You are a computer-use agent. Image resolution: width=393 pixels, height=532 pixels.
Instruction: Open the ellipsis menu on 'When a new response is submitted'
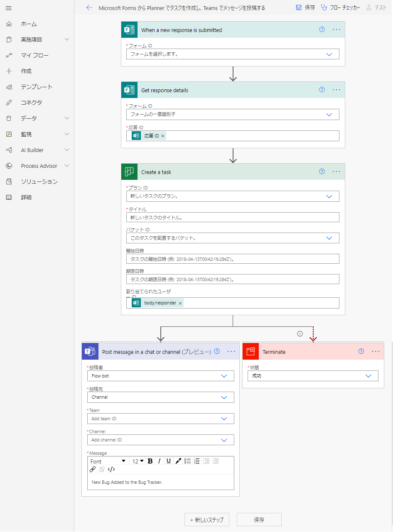pos(337,29)
